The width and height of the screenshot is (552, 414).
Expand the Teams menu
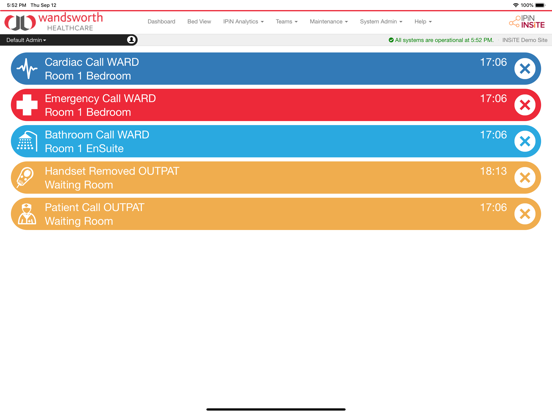(x=286, y=21)
